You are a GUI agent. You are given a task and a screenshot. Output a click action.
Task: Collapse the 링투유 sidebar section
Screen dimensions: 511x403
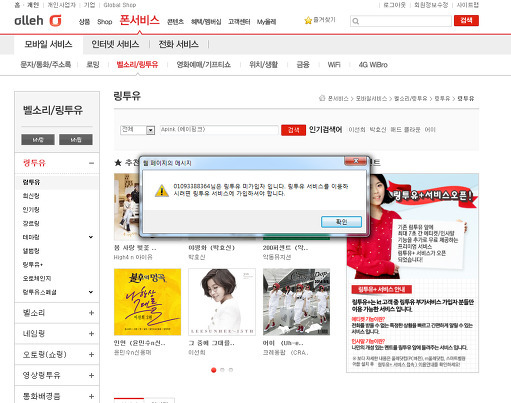click(x=91, y=163)
